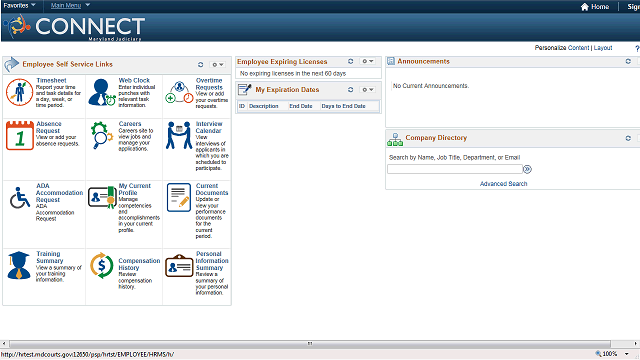The height and width of the screenshot is (360, 640).
Task: Sort by Days to End Date header
Action: point(343,106)
